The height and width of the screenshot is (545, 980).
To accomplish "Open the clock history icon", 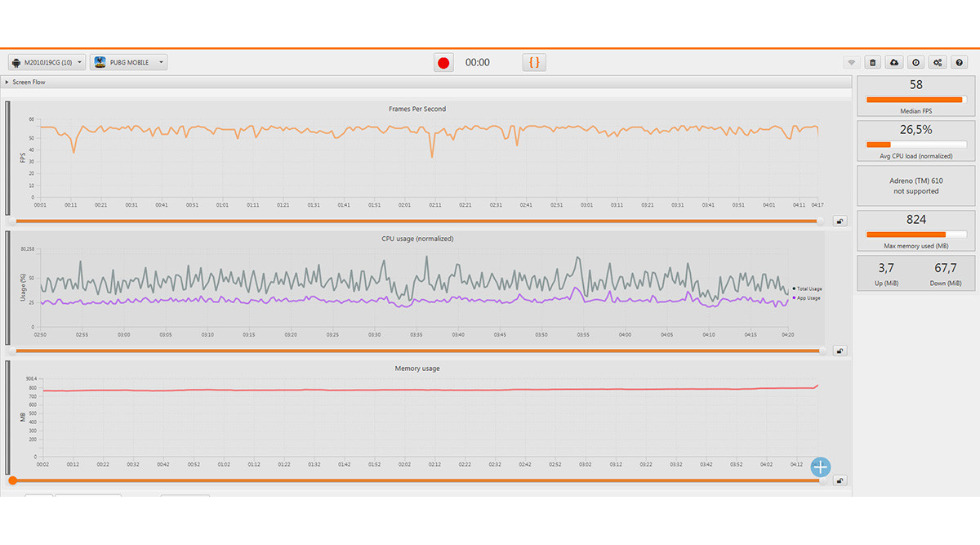I will pos(916,63).
